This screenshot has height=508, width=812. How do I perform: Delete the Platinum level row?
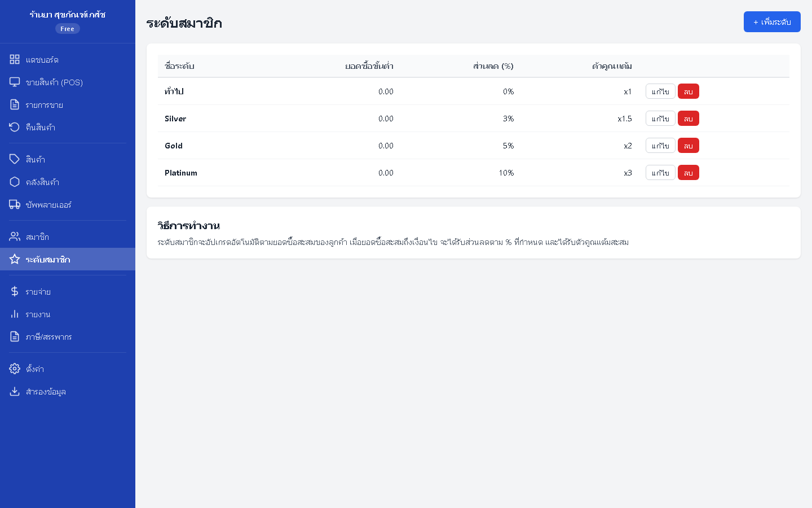click(688, 173)
